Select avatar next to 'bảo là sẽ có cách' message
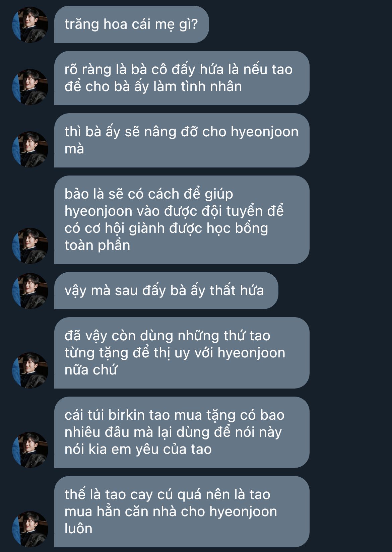The width and height of the screenshot is (392, 552). coord(30,246)
